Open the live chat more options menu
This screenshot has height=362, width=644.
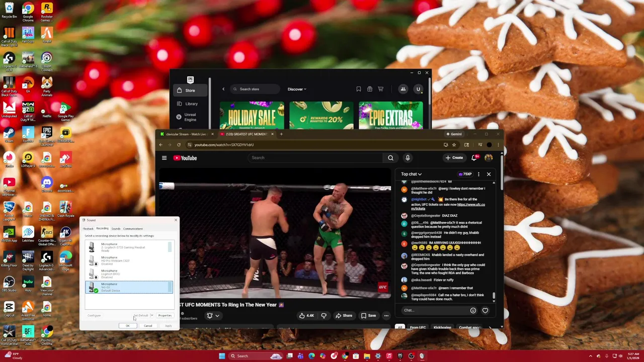point(478,174)
